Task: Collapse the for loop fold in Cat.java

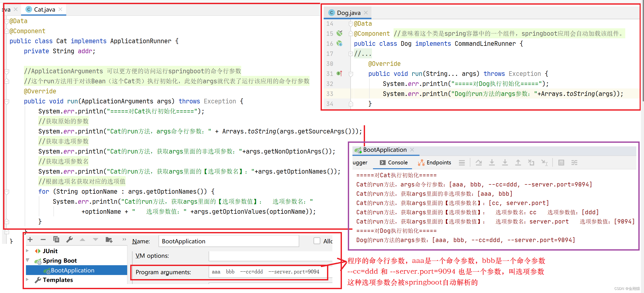Action: (x=7, y=192)
